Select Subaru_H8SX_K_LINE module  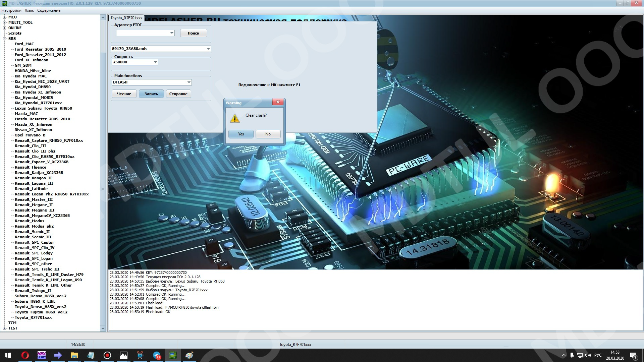coord(35,301)
